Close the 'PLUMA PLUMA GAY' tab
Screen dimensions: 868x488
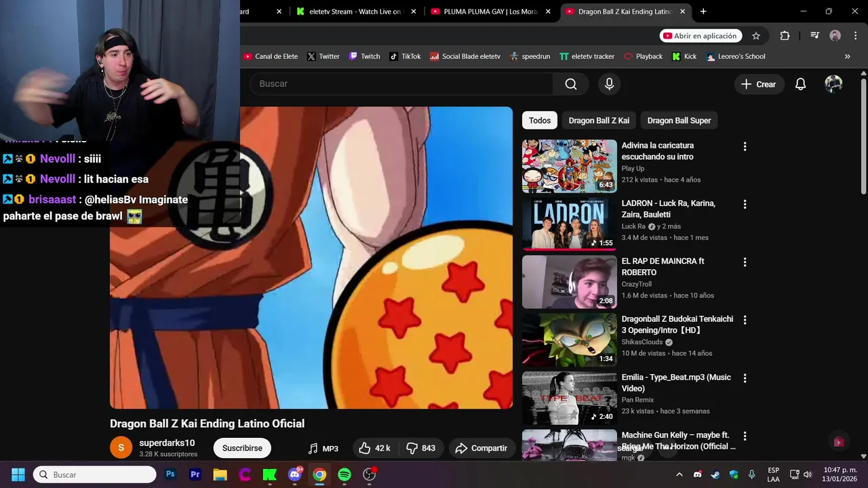[x=548, y=12]
